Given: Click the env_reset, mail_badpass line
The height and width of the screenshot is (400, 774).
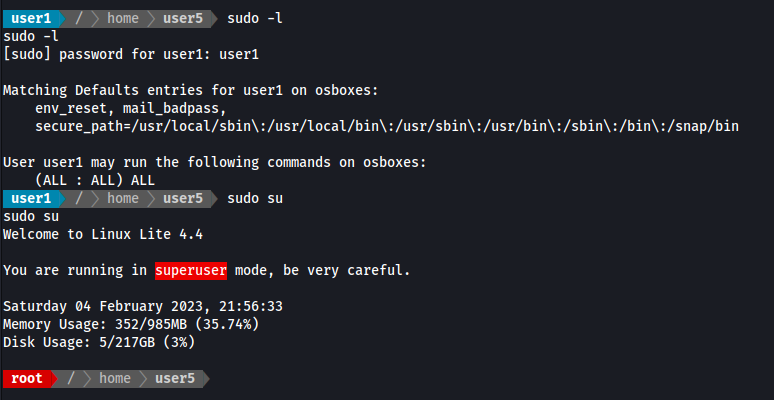Looking at the screenshot, I should [x=131, y=108].
